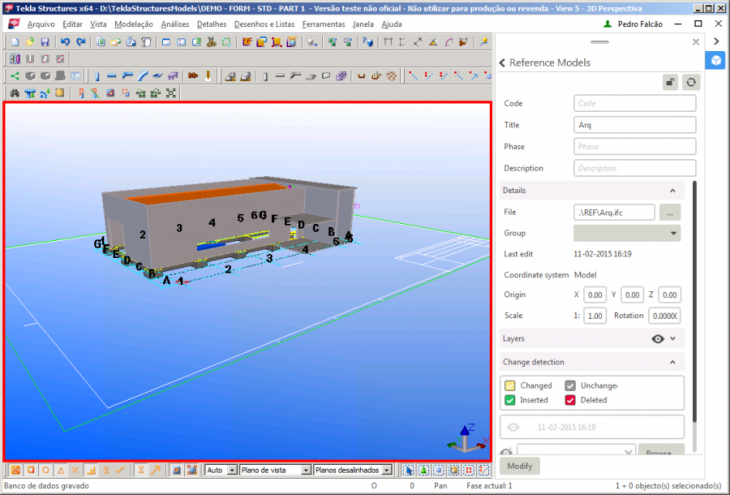Click the Title input field
This screenshot has height=495, width=730.
point(634,125)
